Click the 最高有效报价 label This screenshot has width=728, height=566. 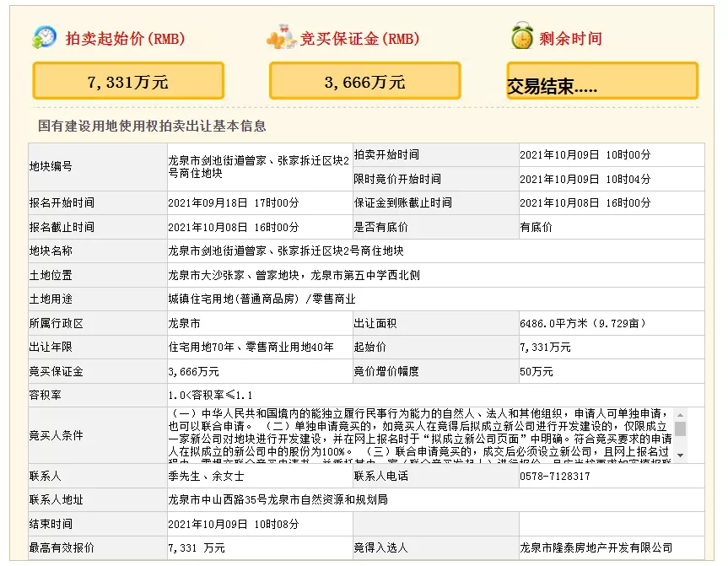pyautogui.click(x=62, y=548)
